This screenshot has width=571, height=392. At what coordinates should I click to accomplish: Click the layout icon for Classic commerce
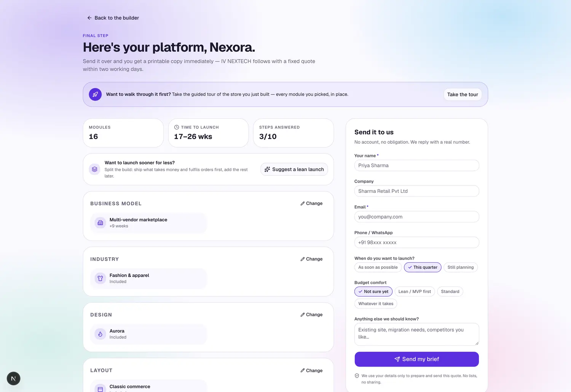click(100, 389)
